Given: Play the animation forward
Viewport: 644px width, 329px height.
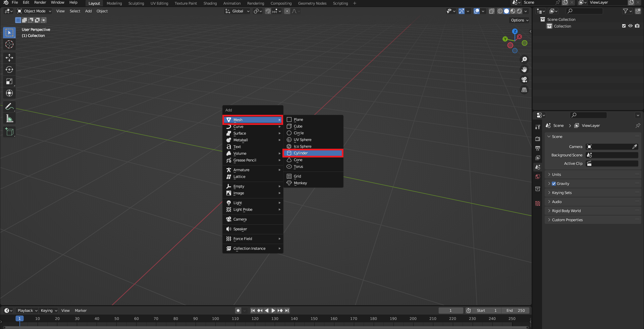Looking at the screenshot, I should (x=273, y=311).
